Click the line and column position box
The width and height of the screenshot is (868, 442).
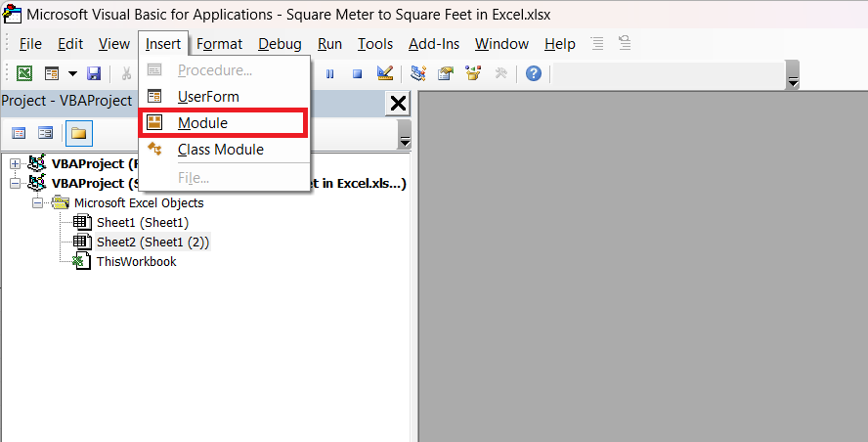669,73
